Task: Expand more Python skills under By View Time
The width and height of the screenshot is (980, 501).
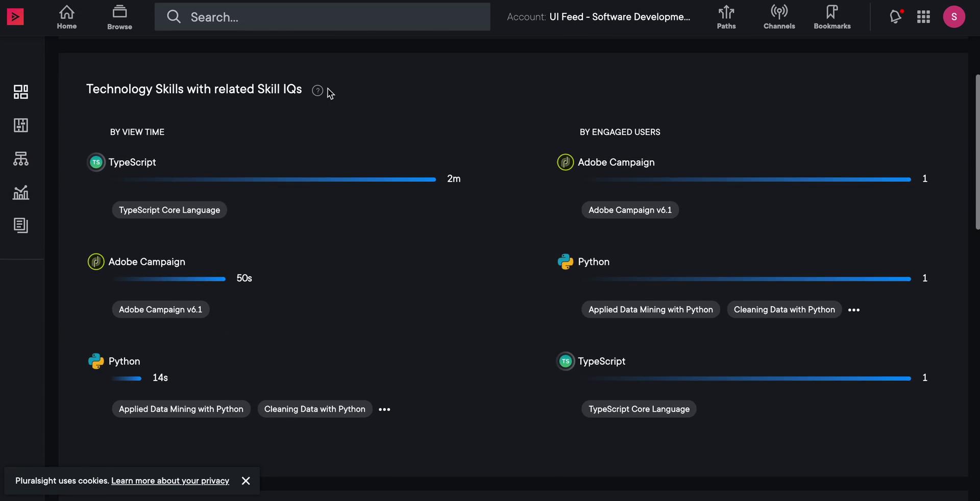Action: (385, 409)
